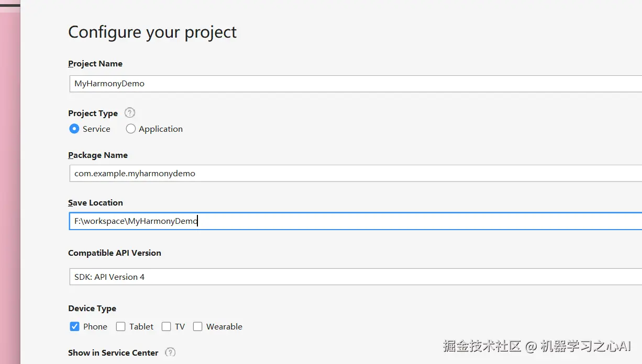Click the help icon beside Project Type
This screenshot has height=364, width=642.
click(130, 112)
